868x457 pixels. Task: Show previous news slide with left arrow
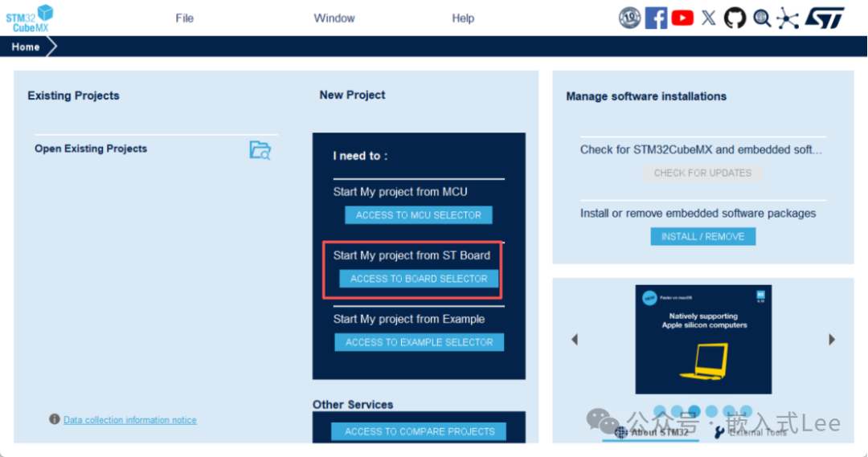pyautogui.click(x=575, y=340)
